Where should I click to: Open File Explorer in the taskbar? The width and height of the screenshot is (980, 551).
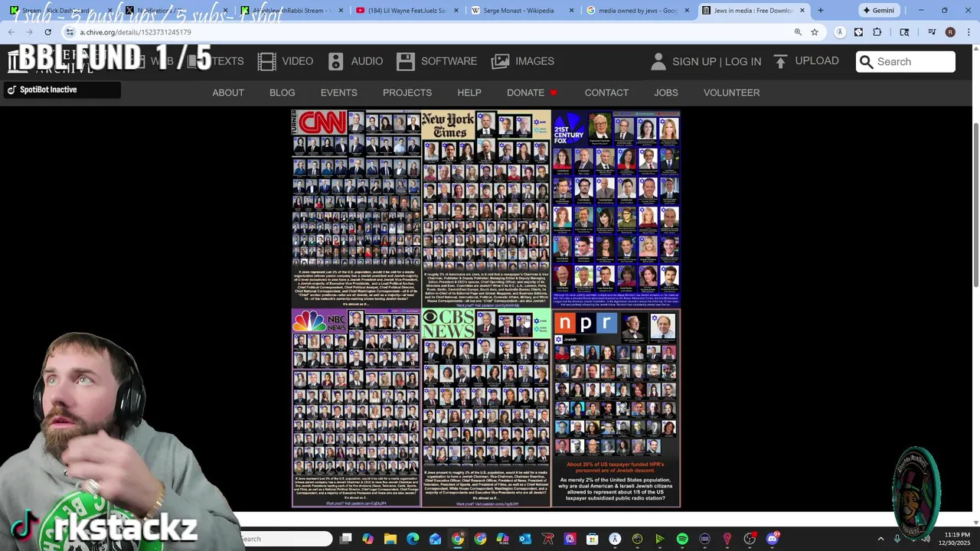pos(390,539)
